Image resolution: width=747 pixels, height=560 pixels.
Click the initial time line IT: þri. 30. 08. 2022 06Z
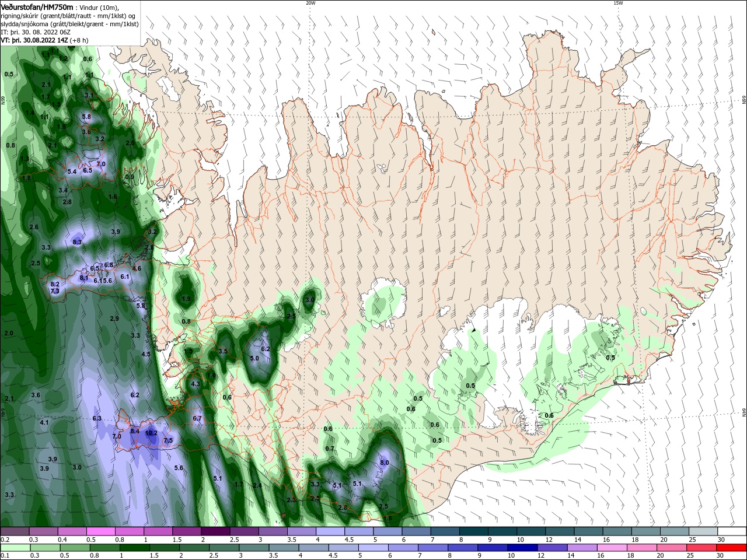[x=37, y=33]
